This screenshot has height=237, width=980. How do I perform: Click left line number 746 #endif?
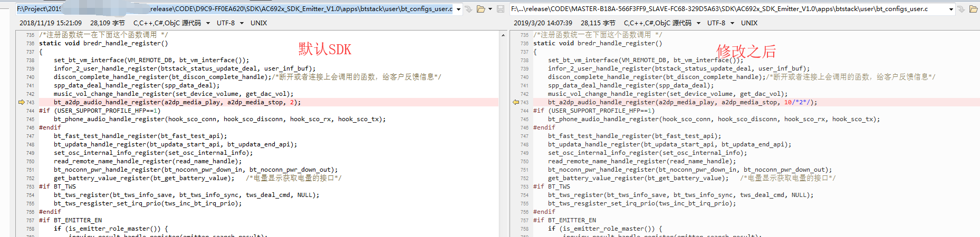[30, 127]
